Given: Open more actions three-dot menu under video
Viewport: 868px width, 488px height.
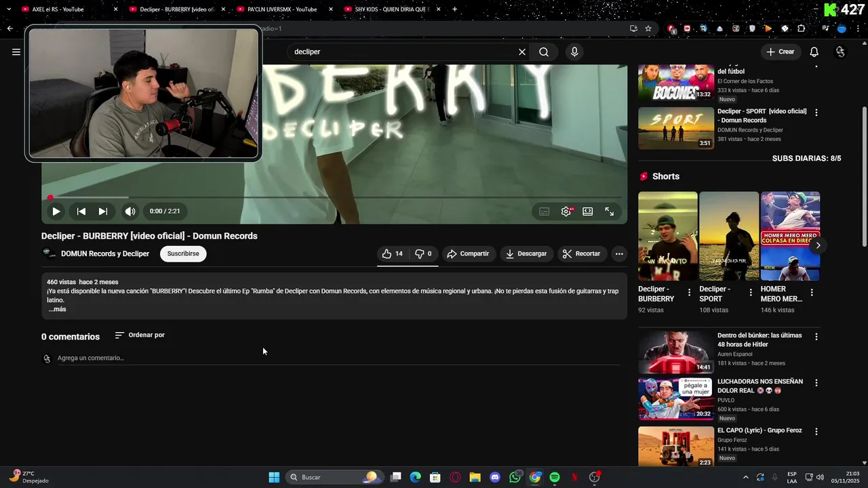Looking at the screenshot, I should pos(618,253).
